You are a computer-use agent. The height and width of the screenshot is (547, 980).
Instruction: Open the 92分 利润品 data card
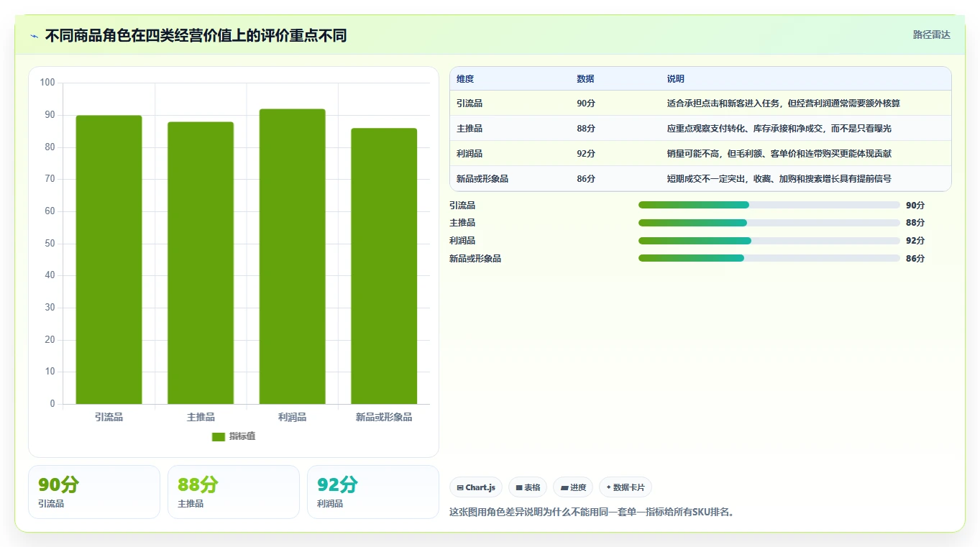tap(373, 492)
